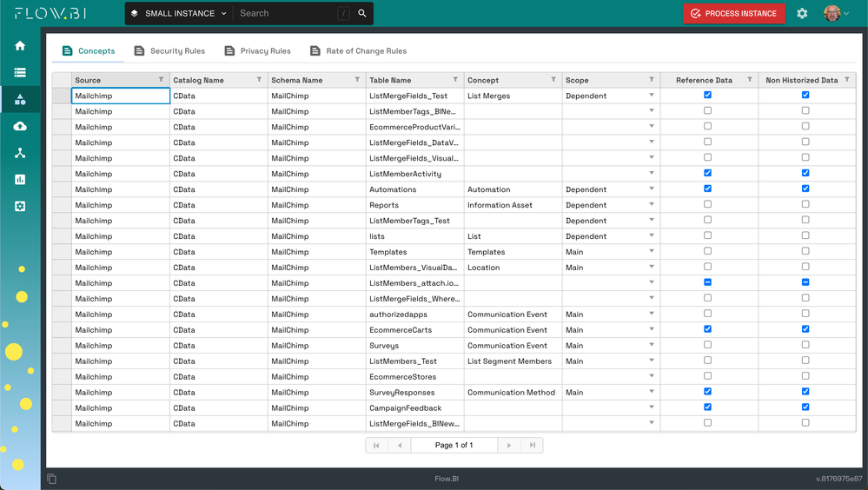Screen dimensions: 868x490
Task: Open the chart reports sidebar icon
Action: tap(20, 179)
